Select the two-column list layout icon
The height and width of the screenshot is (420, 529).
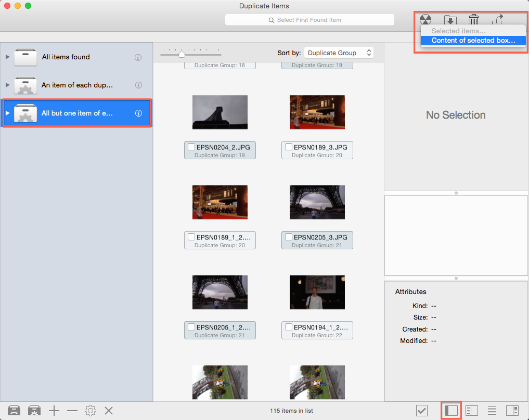point(472,411)
